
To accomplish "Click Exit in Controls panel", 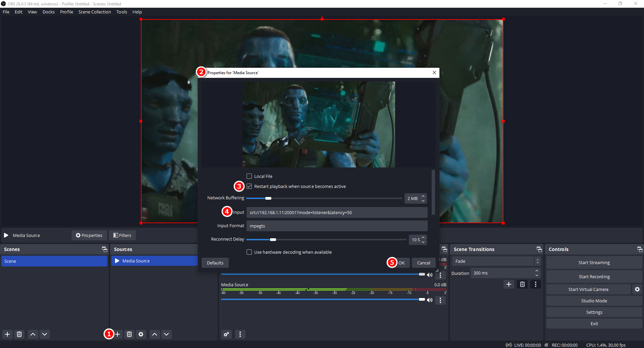I will [594, 324].
